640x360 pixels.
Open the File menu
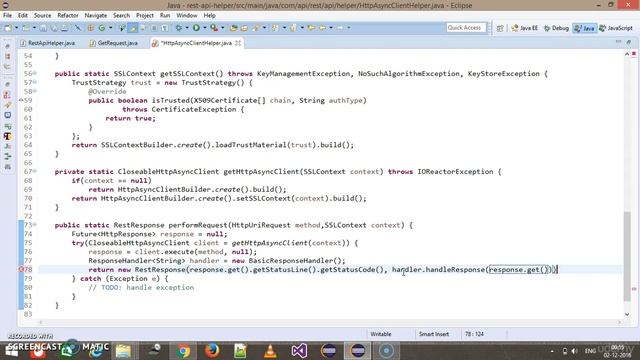[7, 16]
